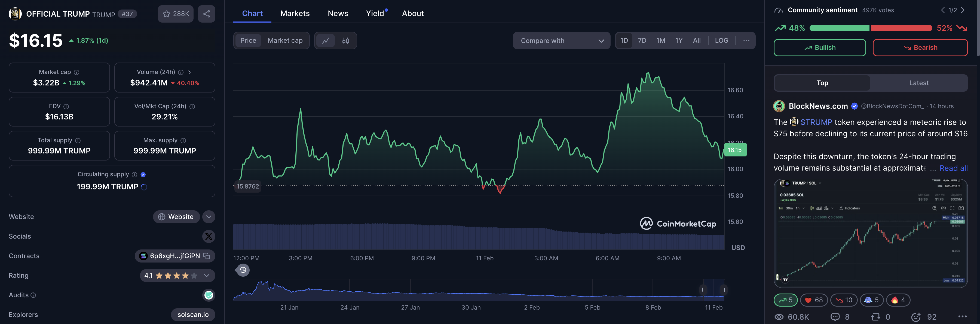Viewport: 980px width, 324px height.
Task: Switch to candlestick chart type
Action: [345, 41]
